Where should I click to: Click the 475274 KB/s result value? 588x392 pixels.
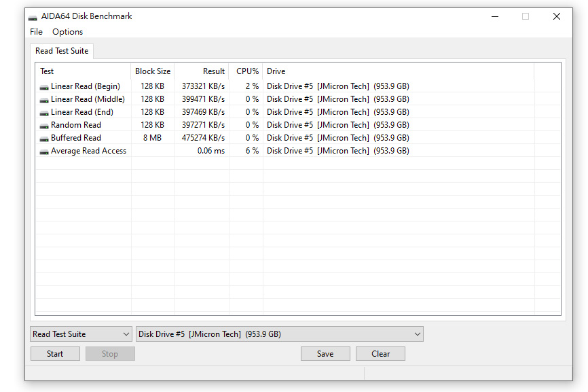click(203, 138)
